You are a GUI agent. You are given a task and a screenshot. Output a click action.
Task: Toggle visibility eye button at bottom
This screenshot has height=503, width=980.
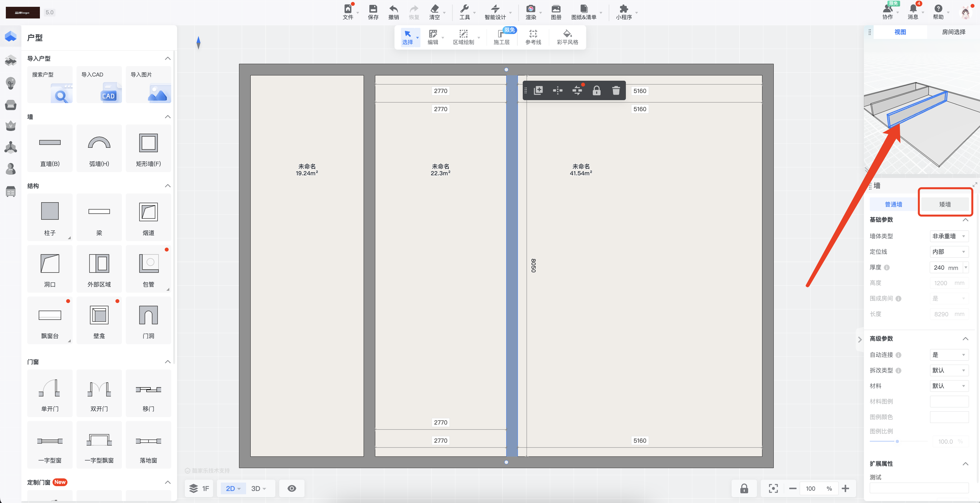(292, 488)
